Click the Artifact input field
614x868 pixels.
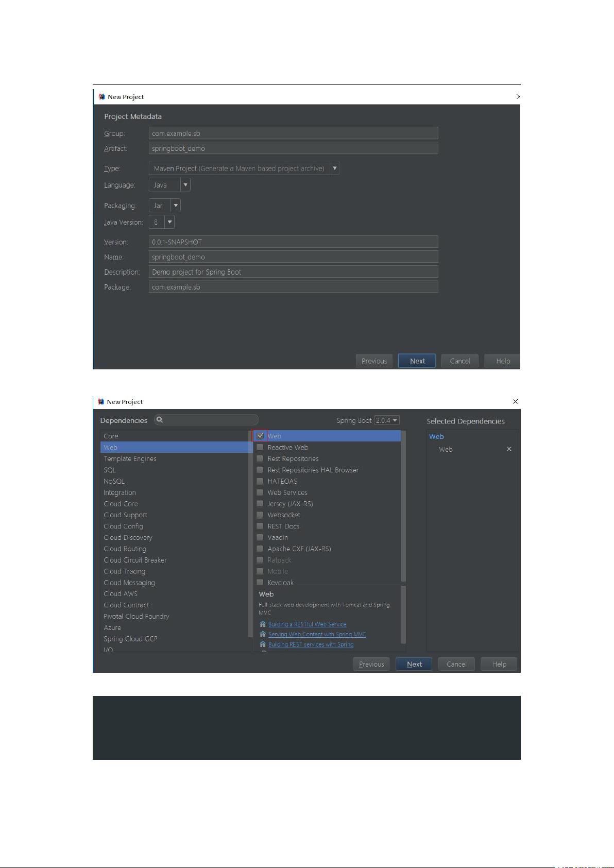pyautogui.click(x=294, y=148)
